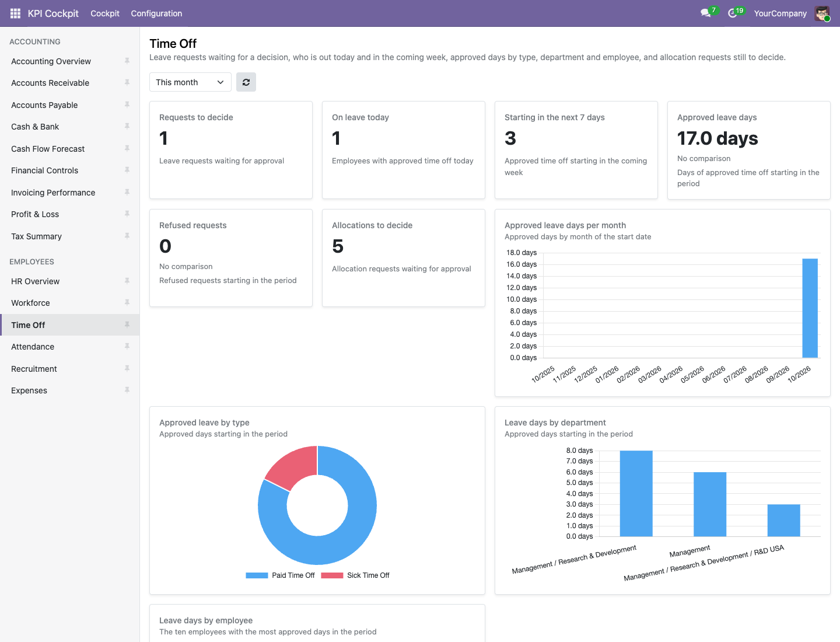Select the Recruitment sidebar item
Viewport: 840px width, 642px height.
coord(70,369)
